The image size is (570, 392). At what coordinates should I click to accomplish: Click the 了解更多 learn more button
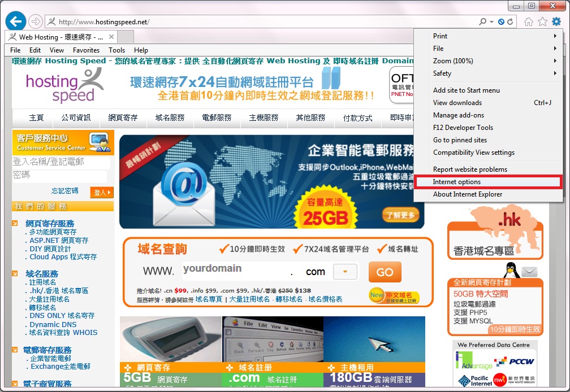(400, 215)
